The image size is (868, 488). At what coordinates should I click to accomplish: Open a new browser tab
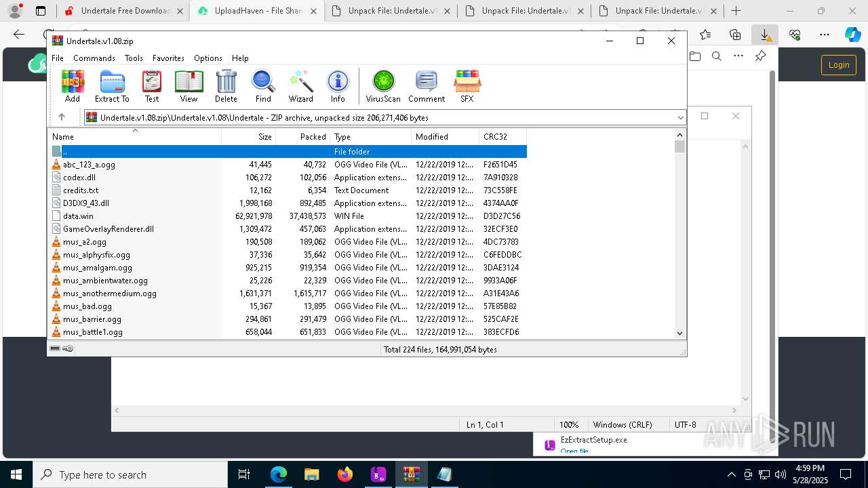pos(736,11)
